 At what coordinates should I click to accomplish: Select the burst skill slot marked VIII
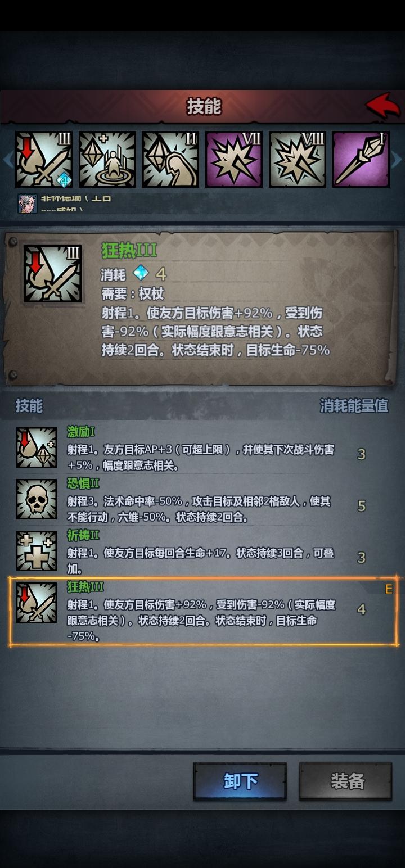click(298, 160)
